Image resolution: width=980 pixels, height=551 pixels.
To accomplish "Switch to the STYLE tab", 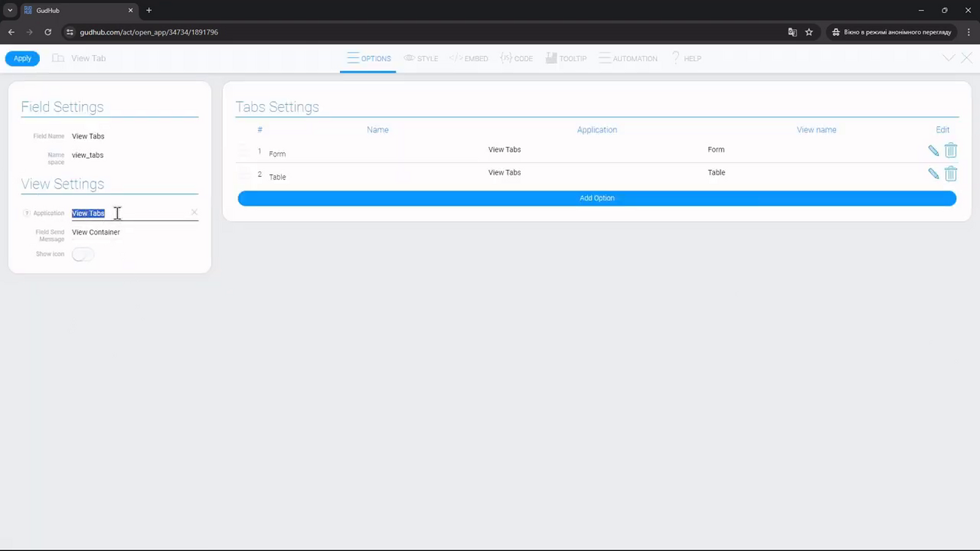I will 421,59.
